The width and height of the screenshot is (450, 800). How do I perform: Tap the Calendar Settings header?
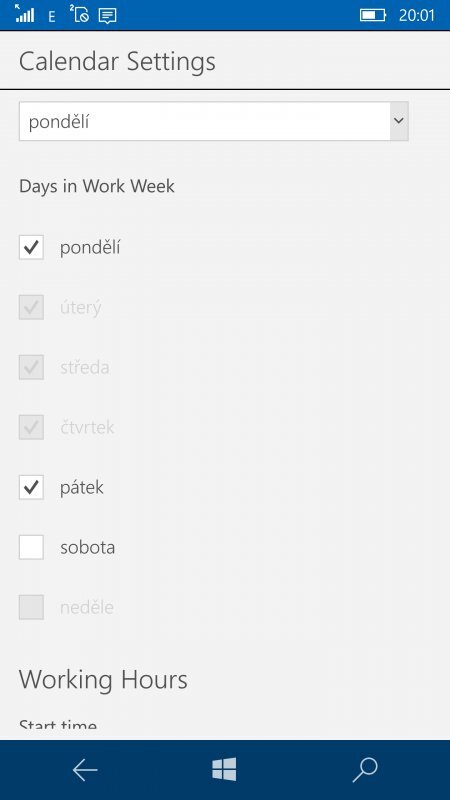[117, 62]
